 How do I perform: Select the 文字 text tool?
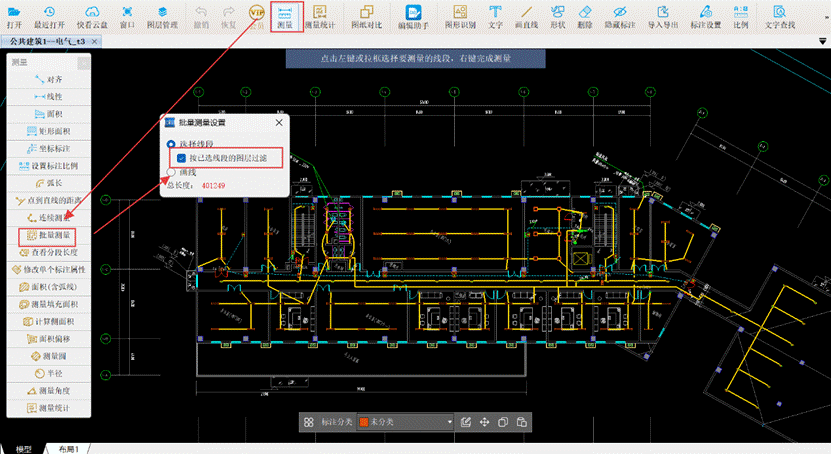[x=496, y=17]
